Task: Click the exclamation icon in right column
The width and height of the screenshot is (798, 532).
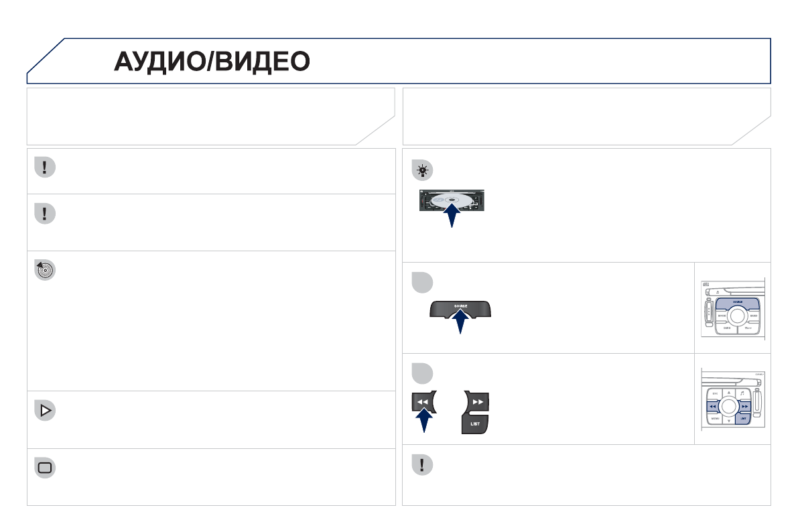Action: 421,466
